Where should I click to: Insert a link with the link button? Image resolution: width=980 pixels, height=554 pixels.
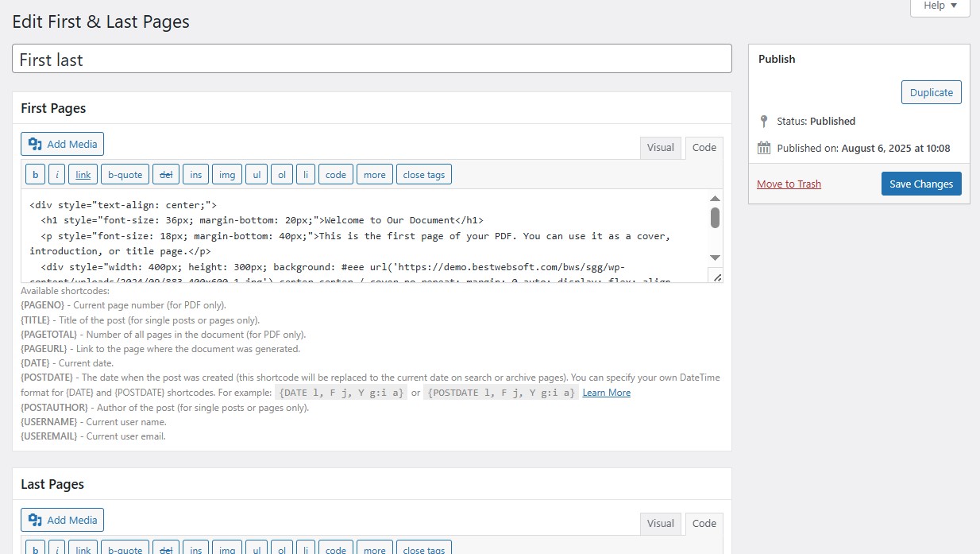coord(83,174)
